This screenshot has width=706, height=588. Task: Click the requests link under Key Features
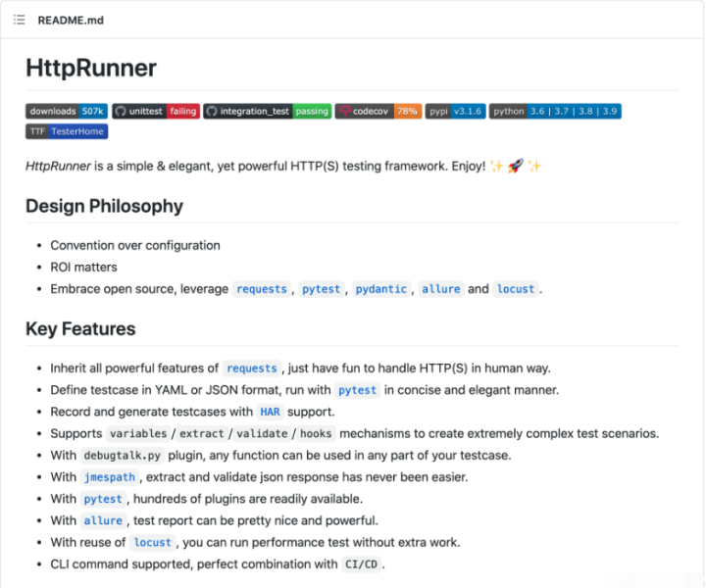tap(252, 368)
